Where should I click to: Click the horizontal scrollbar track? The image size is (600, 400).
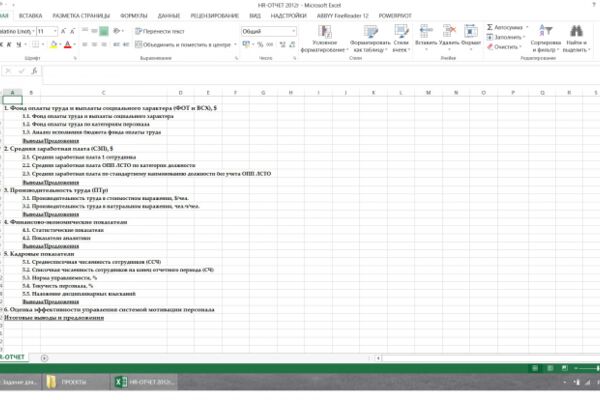pyautogui.click(x=490, y=358)
